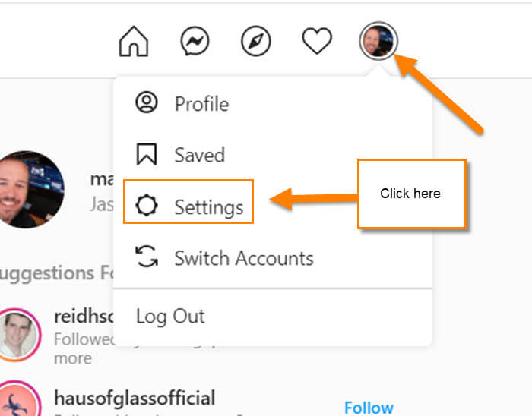532x416 pixels.
Task: Open Messenger direct messages icon
Action: pyautogui.click(x=195, y=41)
